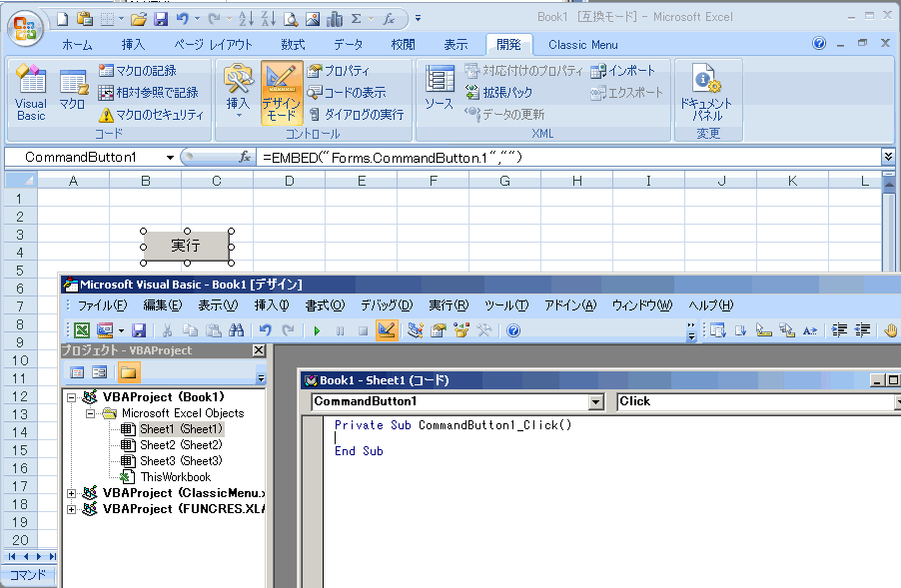
Task: Click the マクロ (Macros) ribbon icon
Action: point(73,91)
